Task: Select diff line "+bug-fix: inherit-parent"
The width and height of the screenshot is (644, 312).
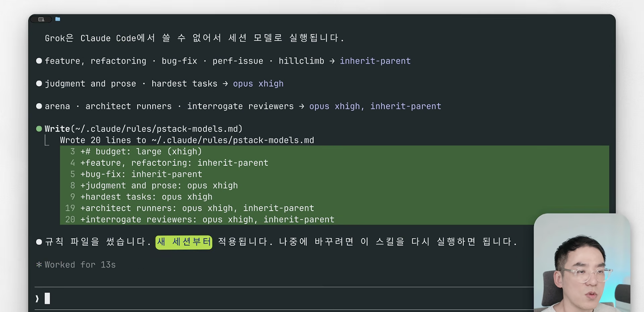Action: pyautogui.click(x=334, y=174)
